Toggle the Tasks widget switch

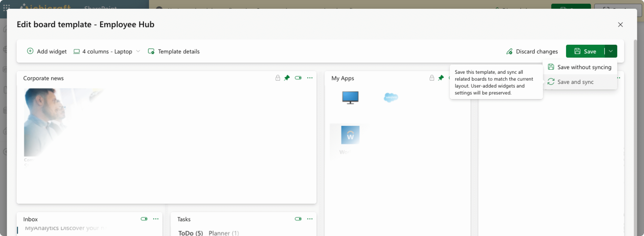click(298, 219)
